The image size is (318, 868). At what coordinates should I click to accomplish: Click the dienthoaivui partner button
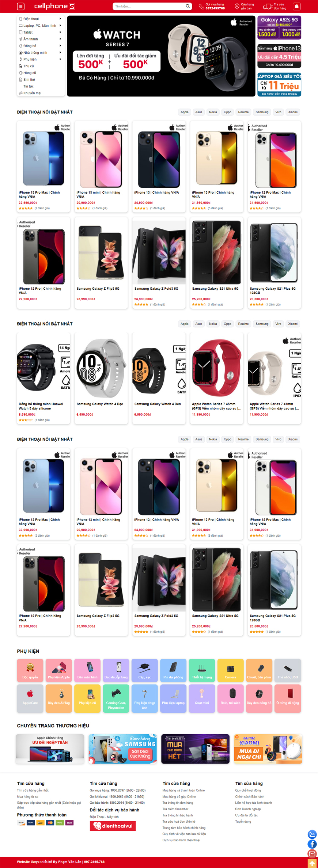113,826
